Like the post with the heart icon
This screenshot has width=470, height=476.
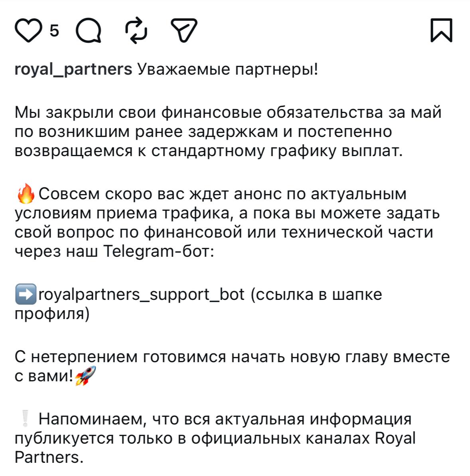click(x=28, y=30)
